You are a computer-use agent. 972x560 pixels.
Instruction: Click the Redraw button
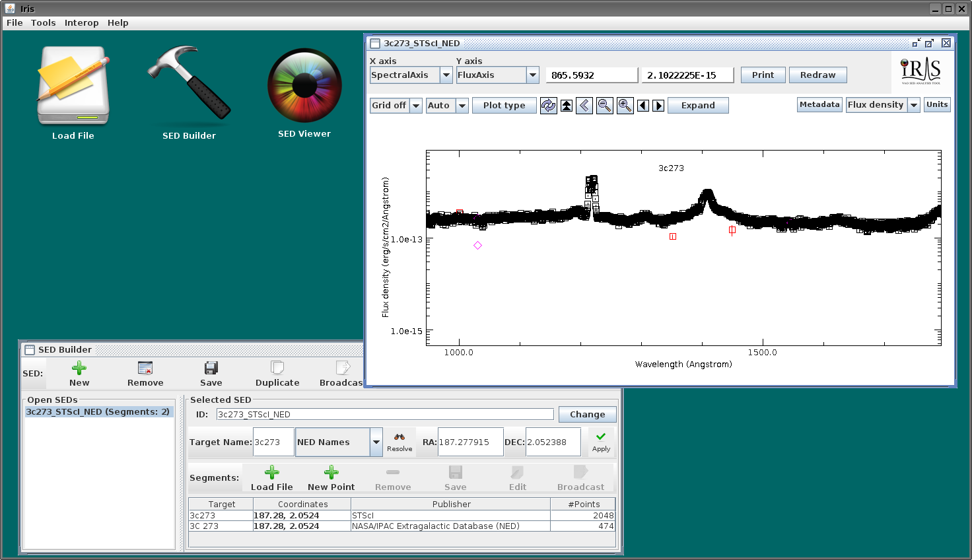pos(817,75)
